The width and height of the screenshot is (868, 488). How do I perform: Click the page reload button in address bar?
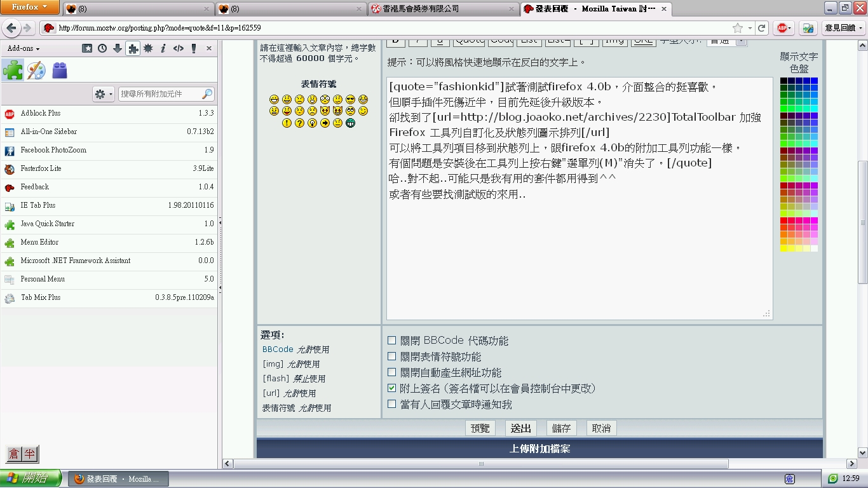[x=762, y=28]
